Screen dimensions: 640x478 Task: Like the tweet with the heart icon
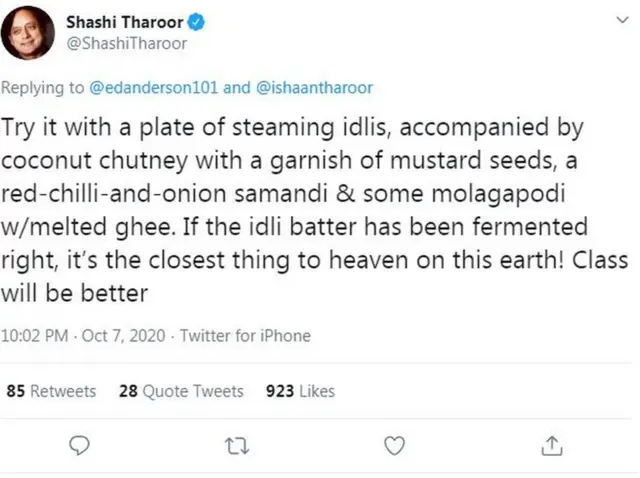(x=395, y=444)
